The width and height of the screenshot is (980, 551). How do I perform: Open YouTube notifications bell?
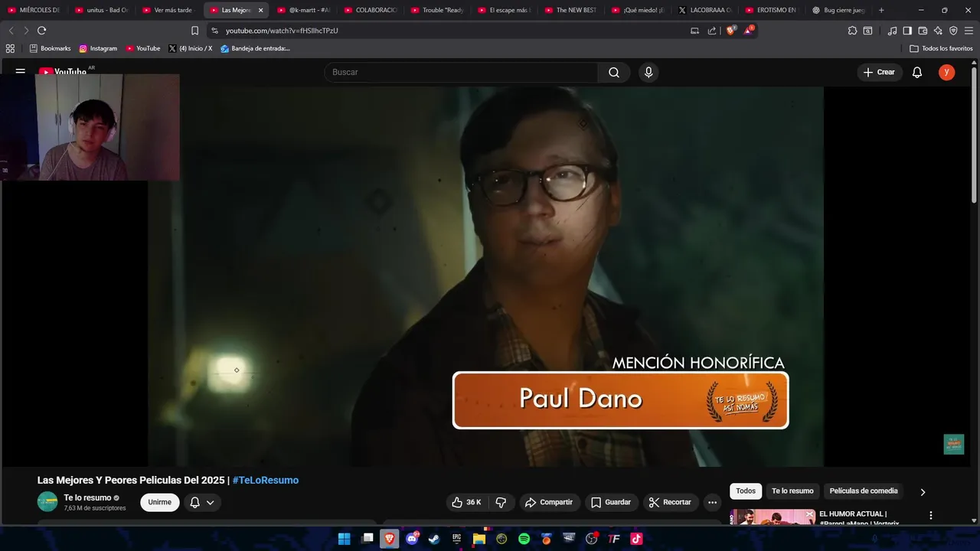[x=917, y=72]
